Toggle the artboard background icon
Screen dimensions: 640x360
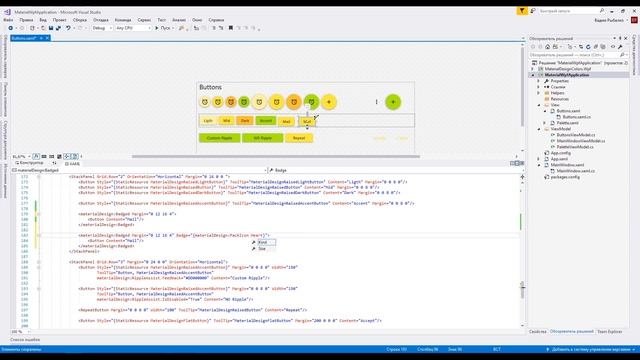pyautogui.click(x=59, y=156)
